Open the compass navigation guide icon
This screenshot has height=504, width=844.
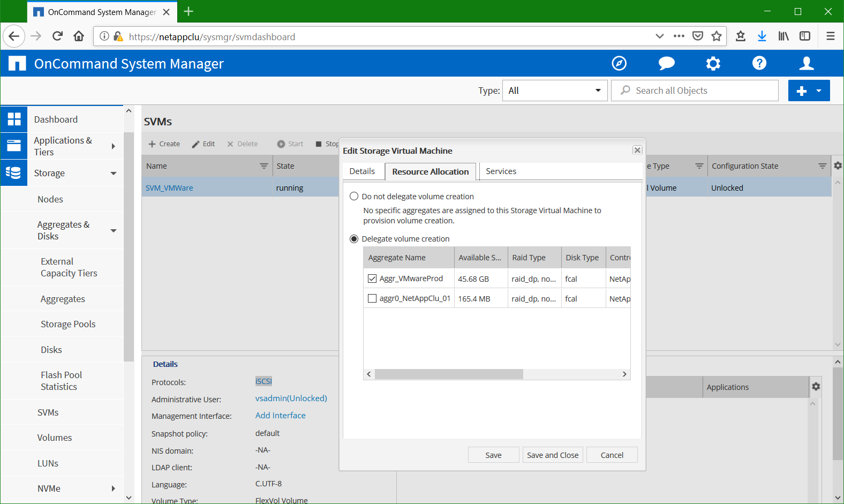pos(619,63)
